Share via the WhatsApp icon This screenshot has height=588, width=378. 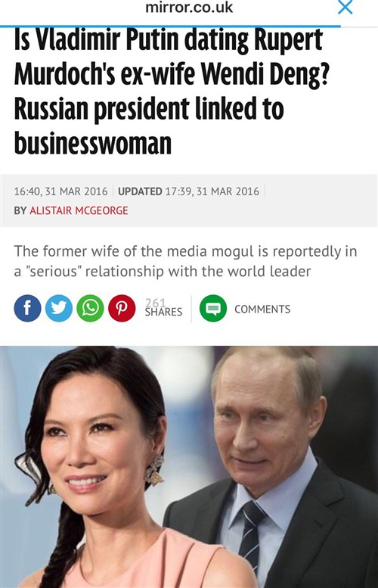(x=90, y=308)
